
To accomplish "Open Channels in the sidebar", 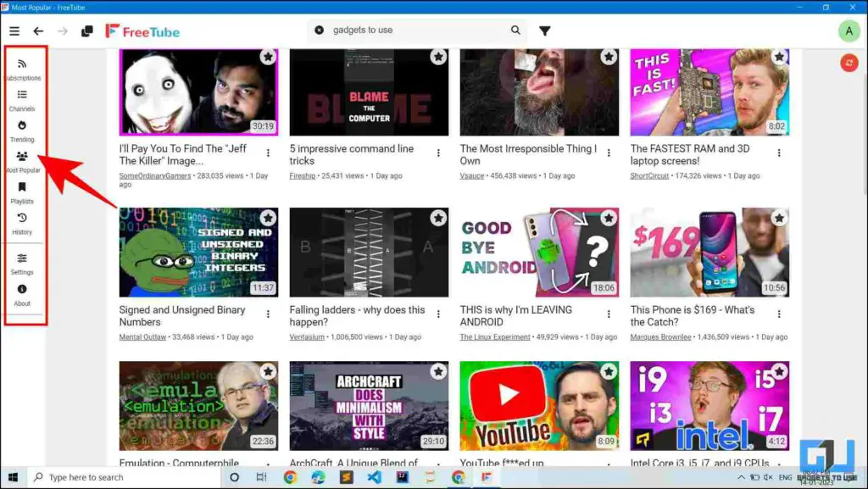I will (22, 101).
